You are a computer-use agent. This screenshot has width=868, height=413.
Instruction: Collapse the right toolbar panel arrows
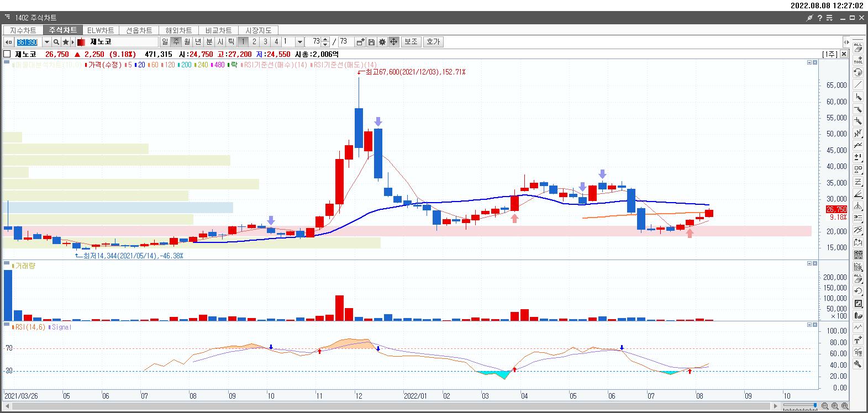846,43
